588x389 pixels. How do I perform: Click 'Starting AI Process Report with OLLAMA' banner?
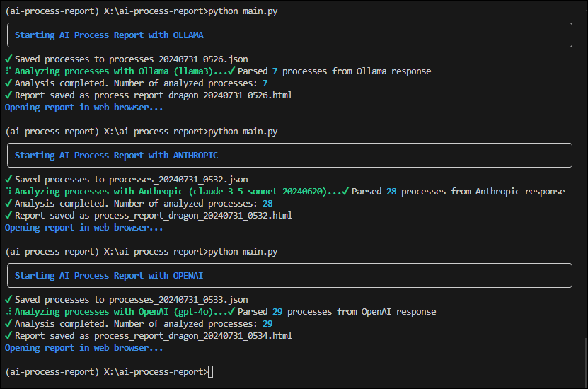pyautogui.click(x=289, y=35)
